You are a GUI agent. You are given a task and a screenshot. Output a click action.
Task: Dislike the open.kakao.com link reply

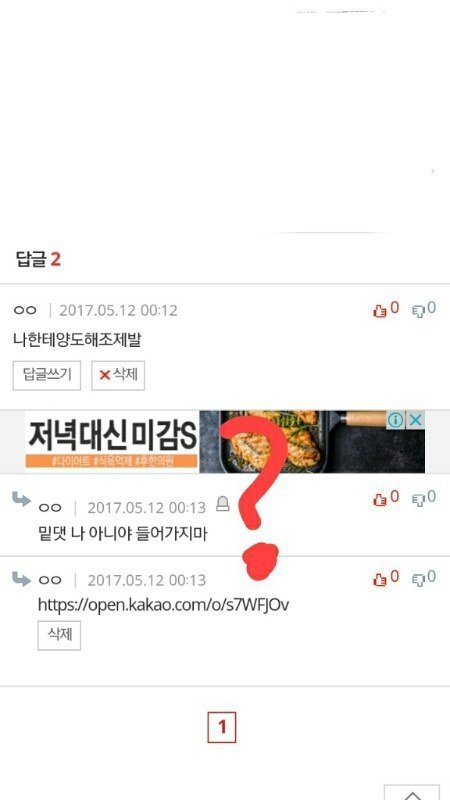click(424, 578)
